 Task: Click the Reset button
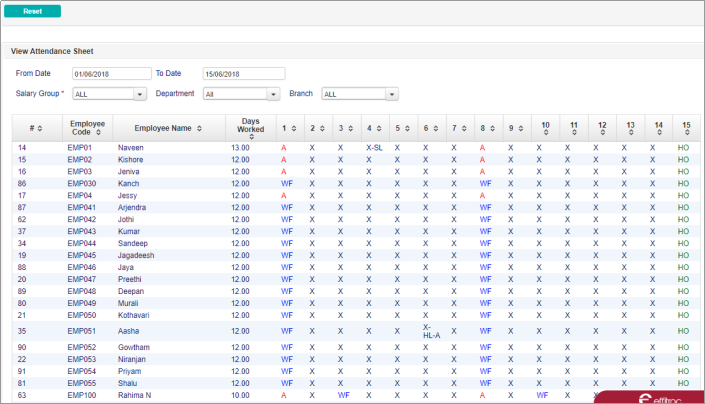(32, 11)
